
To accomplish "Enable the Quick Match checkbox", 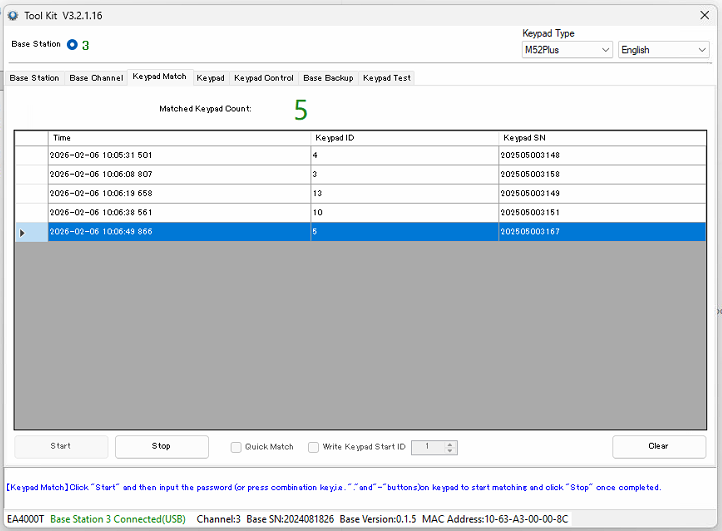I will click(237, 447).
